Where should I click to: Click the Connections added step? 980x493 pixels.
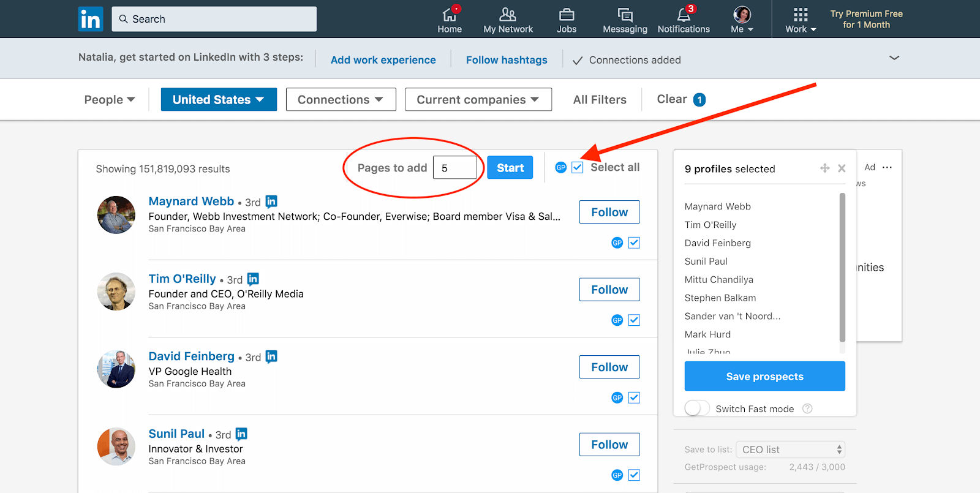[627, 59]
